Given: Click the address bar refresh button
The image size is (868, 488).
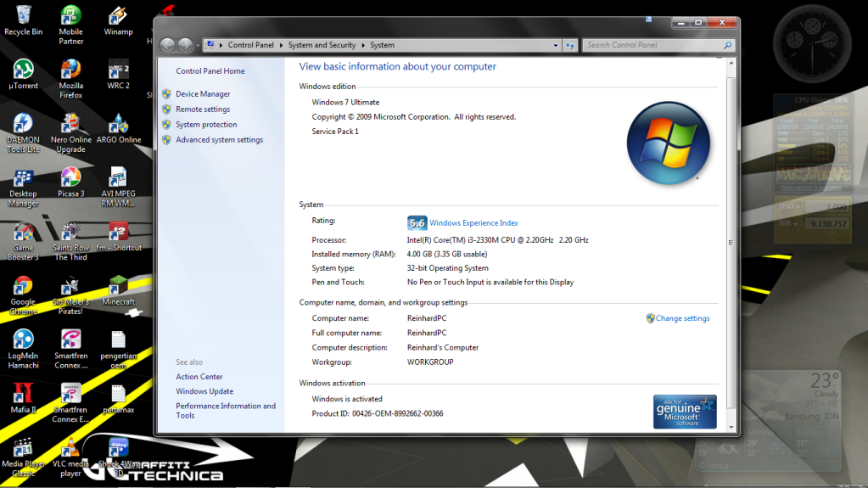Looking at the screenshot, I should 570,45.
